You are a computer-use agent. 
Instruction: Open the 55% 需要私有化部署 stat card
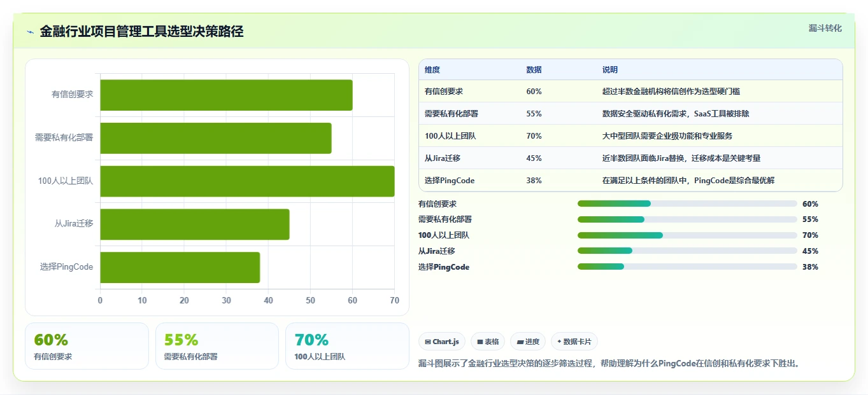(217, 346)
